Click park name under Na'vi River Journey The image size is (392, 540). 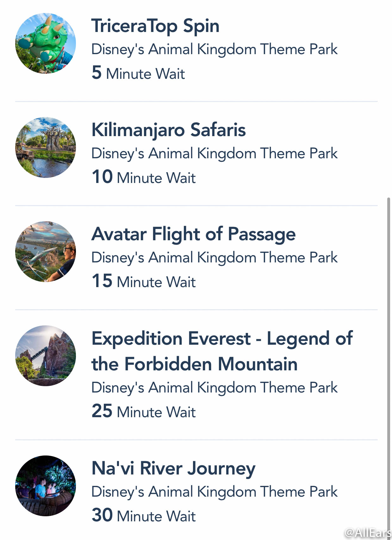pos(215,492)
